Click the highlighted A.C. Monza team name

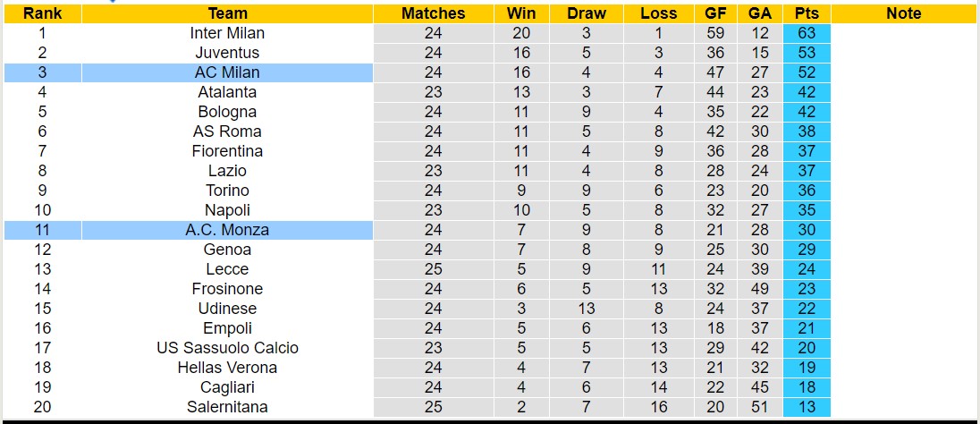[x=227, y=230]
